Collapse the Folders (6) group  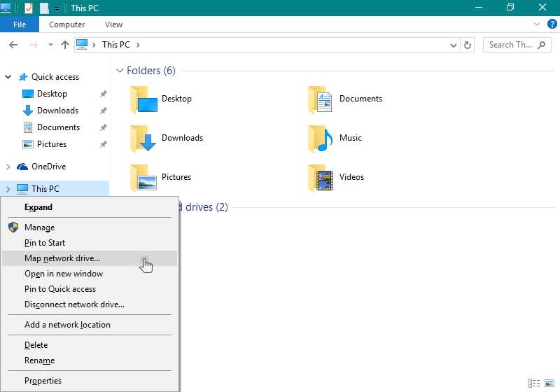[120, 71]
